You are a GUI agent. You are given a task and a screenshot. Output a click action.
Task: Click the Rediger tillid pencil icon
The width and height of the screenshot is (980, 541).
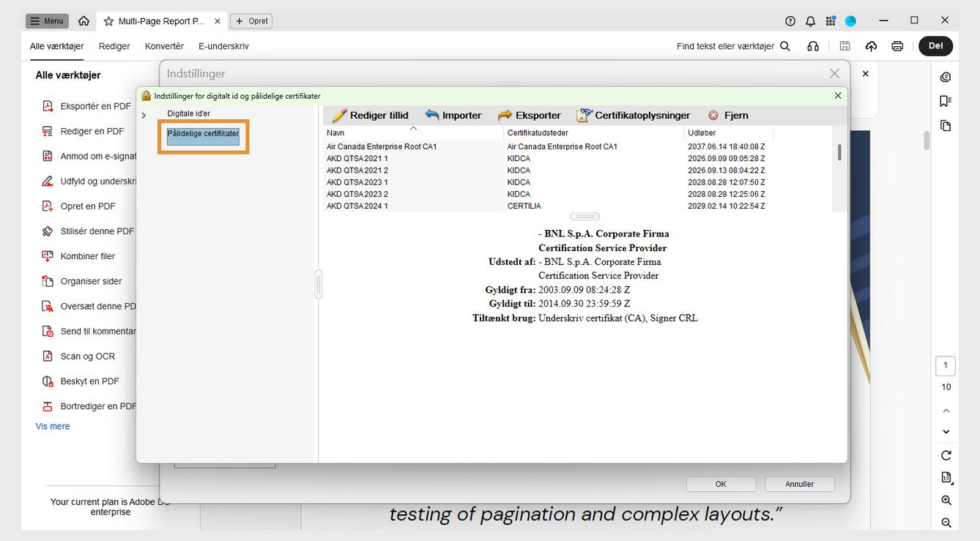(x=339, y=116)
